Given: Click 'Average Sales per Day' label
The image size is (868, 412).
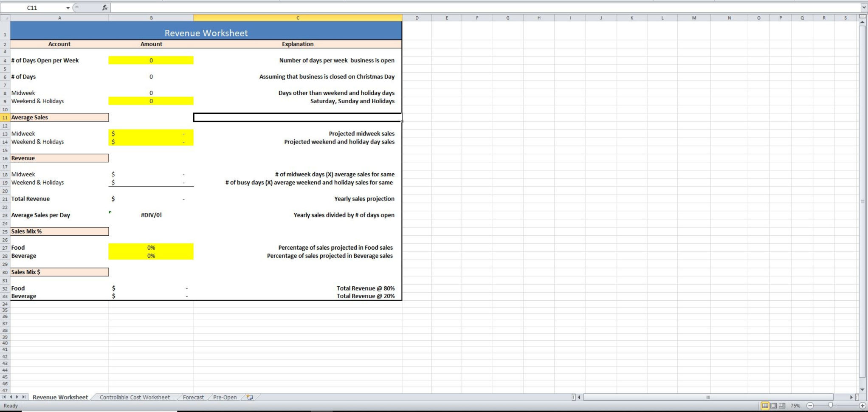Looking at the screenshot, I should 41,215.
